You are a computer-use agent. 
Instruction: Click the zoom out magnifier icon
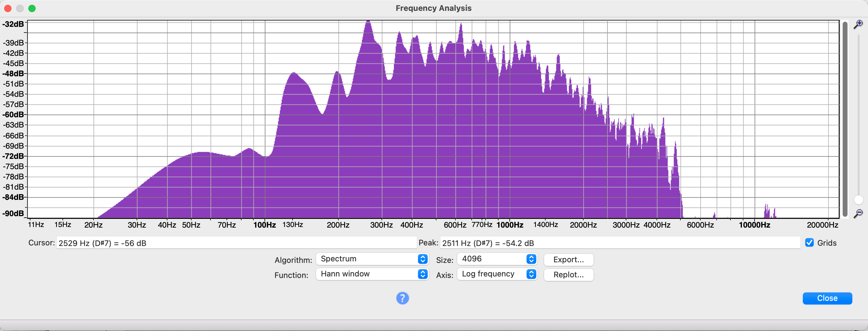[858, 213]
